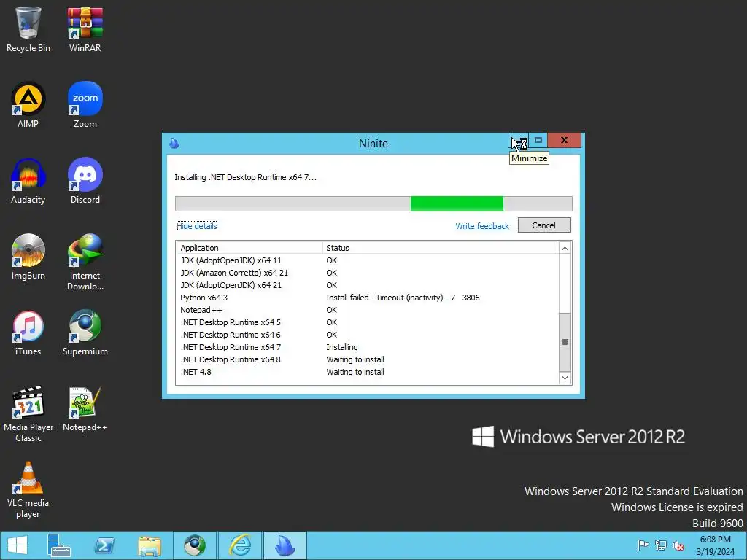Screen dimensions: 747x560
Task: Open Server Manager from the taskbar
Action: click(59, 545)
